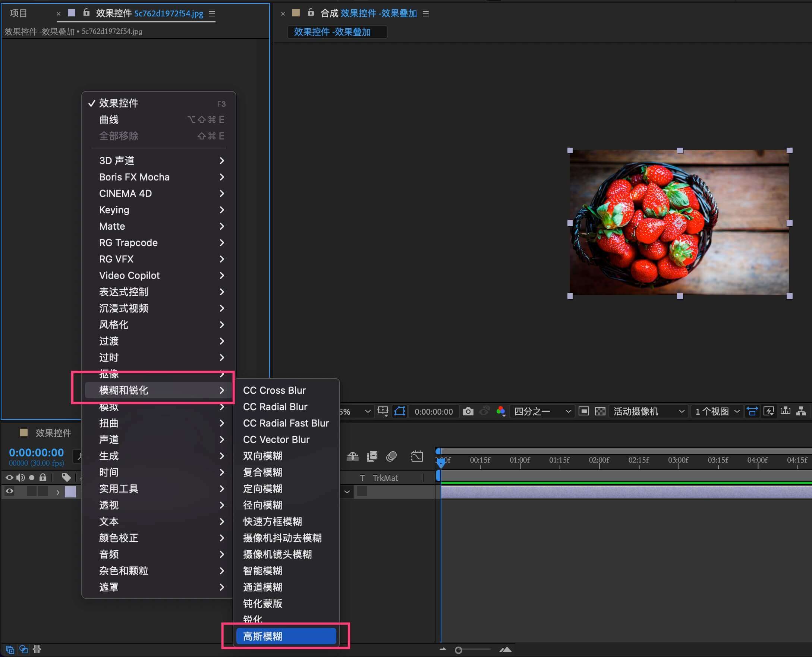Toggle the mask and shape path visibility icon
Image resolution: width=812 pixels, height=657 pixels.
pyautogui.click(x=400, y=411)
